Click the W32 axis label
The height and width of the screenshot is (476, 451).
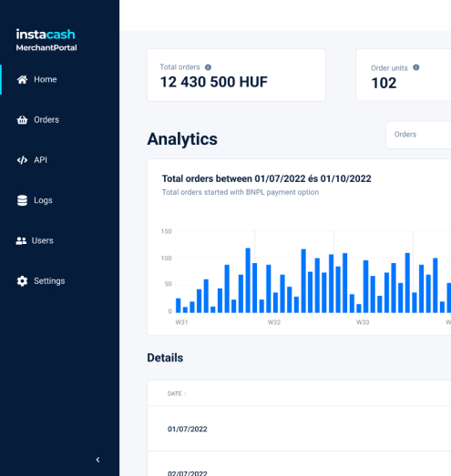(x=274, y=322)
